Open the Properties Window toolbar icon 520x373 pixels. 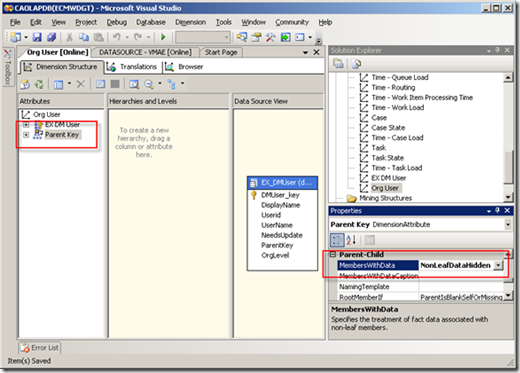pos(256,37)
